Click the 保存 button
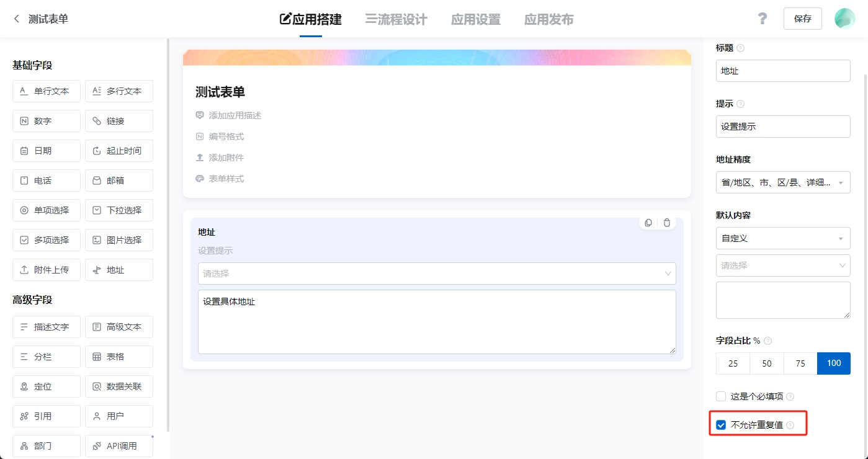 [x=802, y=18]
